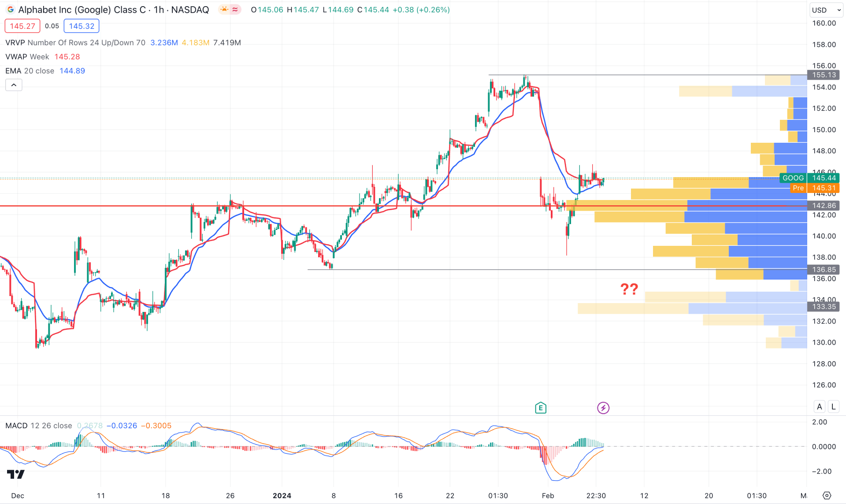
Task: Click the EMA value 144.89
Action: click(x=72, y=71)
